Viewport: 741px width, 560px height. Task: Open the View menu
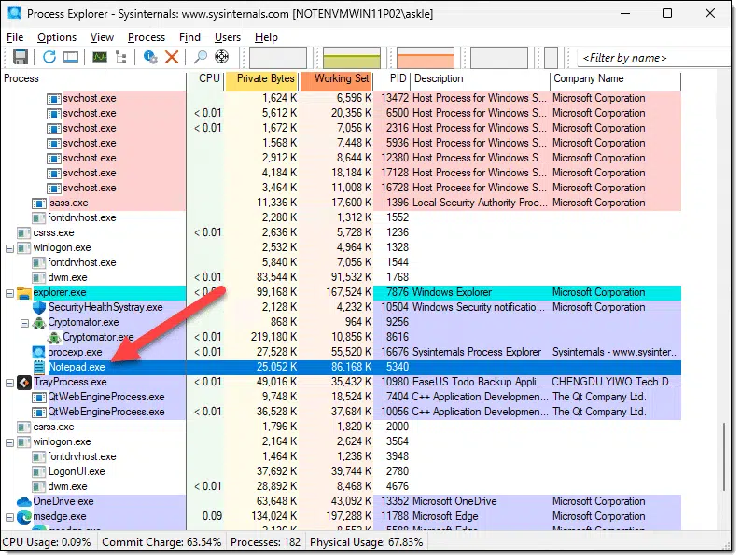[102, 37]
